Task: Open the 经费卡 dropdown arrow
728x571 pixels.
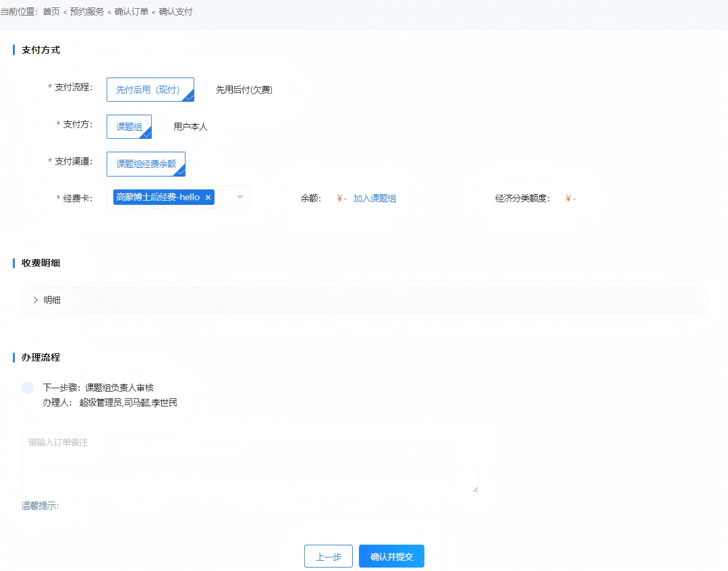Action: click(240, 198)
